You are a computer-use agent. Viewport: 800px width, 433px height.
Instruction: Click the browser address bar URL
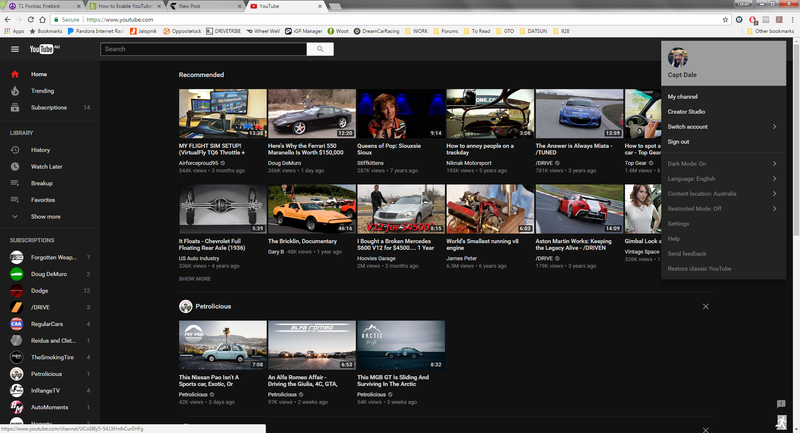120,19
